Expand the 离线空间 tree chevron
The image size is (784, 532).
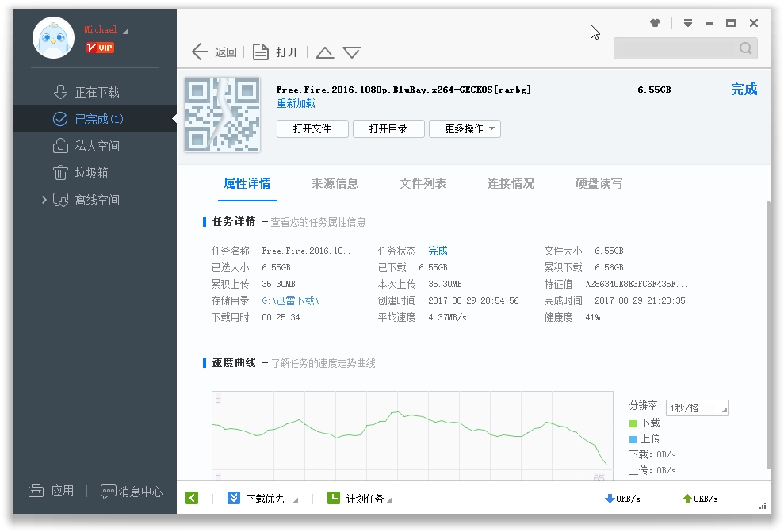click(44, 200)
